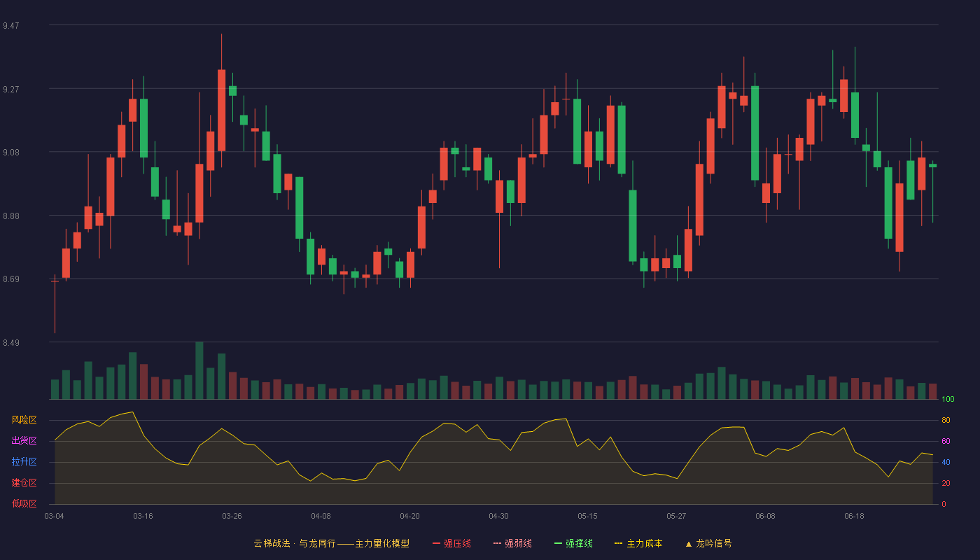
Task: Click the magenta 60 indicator axis value
Action: pyautogui.click(x=946, y=442)
